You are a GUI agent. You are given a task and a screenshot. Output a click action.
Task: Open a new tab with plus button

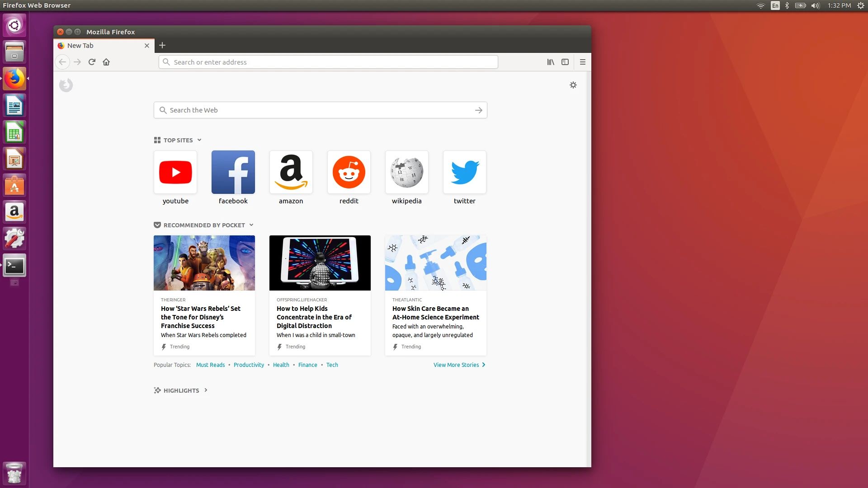tap(162, 45)
